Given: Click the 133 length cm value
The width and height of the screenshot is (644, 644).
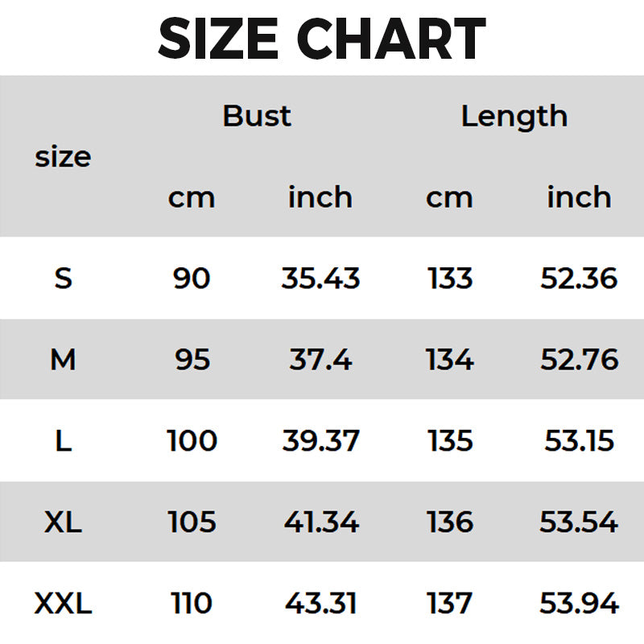Looking at the screenshot, I should point(450,279).
